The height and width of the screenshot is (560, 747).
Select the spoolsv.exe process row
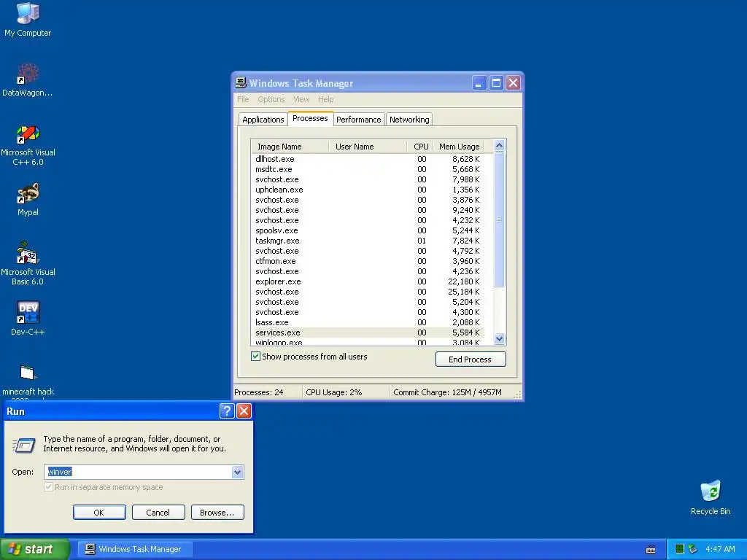point(368,230)
